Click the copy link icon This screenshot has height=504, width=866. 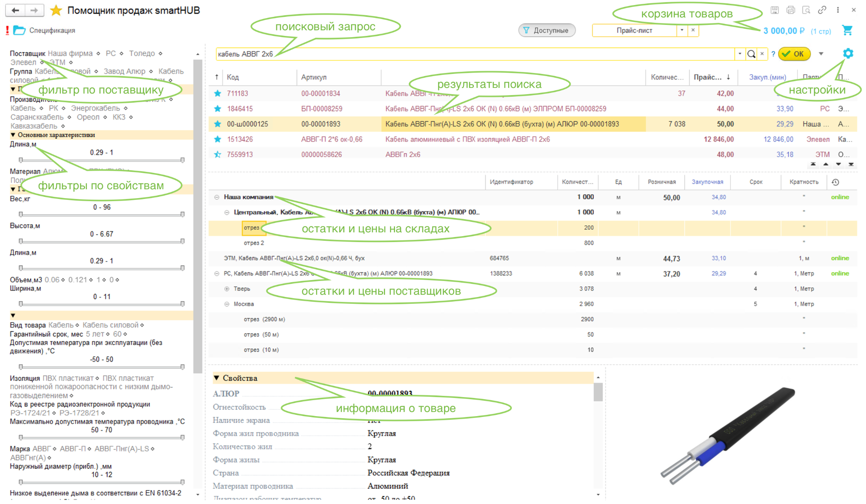[822, 10]
